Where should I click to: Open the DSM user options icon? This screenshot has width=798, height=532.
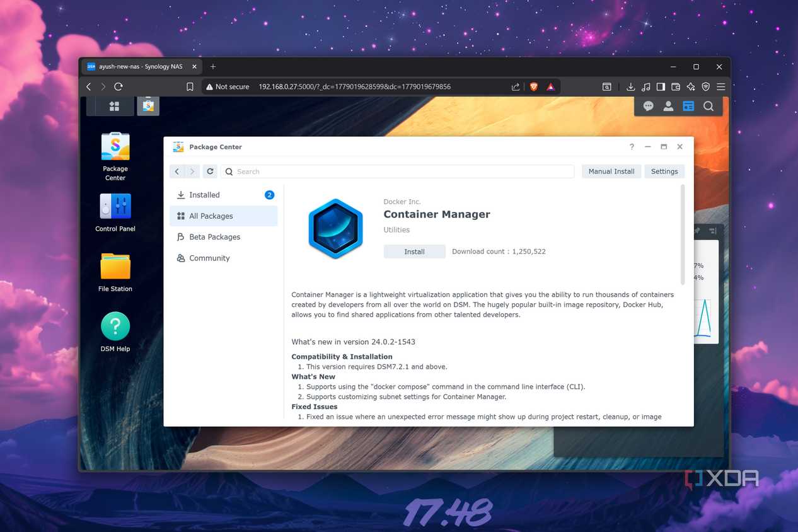point(668,107)
